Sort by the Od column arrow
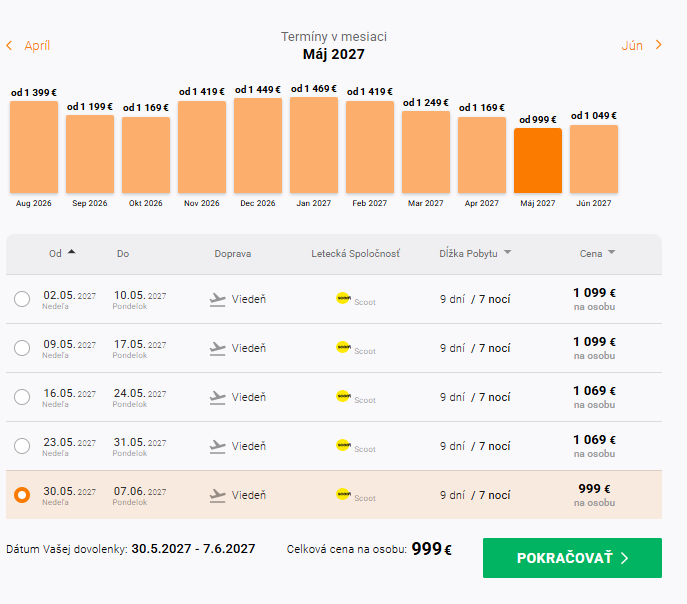687x604 pixels. tap(72, 252)
